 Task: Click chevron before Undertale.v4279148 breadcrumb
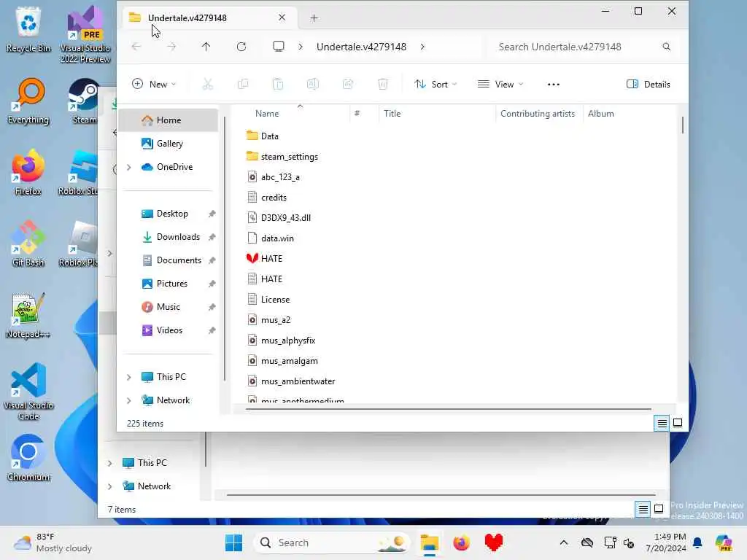pos(301,47)
